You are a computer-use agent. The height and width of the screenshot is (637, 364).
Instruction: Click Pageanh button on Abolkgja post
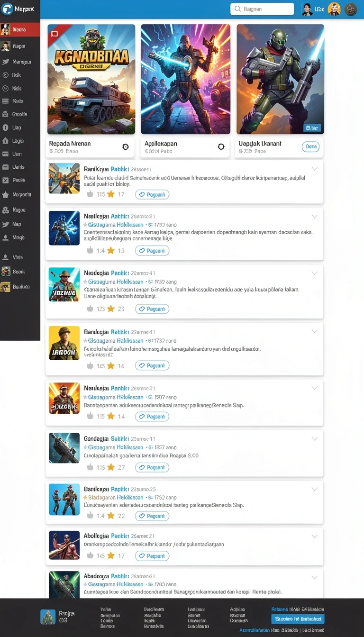pyautogui.click(x=152, y=556)
